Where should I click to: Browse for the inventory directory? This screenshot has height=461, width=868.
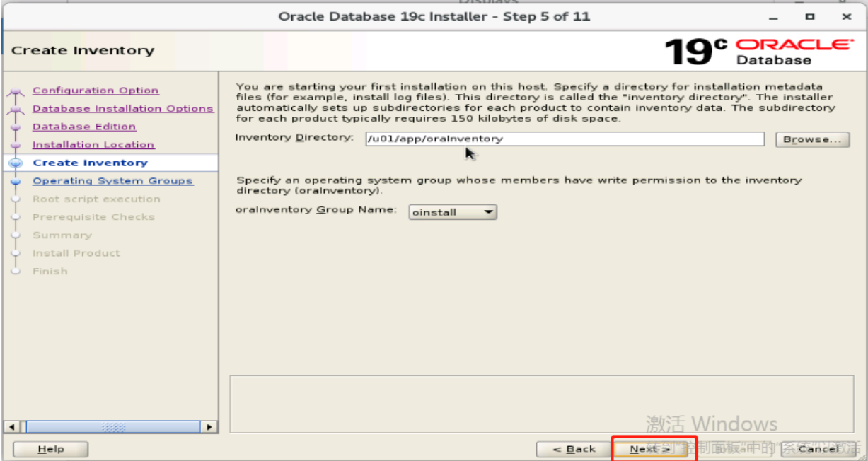[811, 139]
